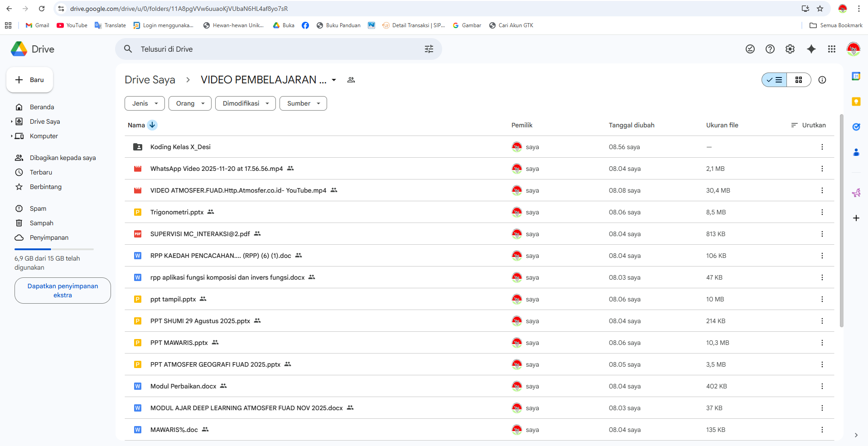Click the Telusuri di Drive search field

pos(272,49)
